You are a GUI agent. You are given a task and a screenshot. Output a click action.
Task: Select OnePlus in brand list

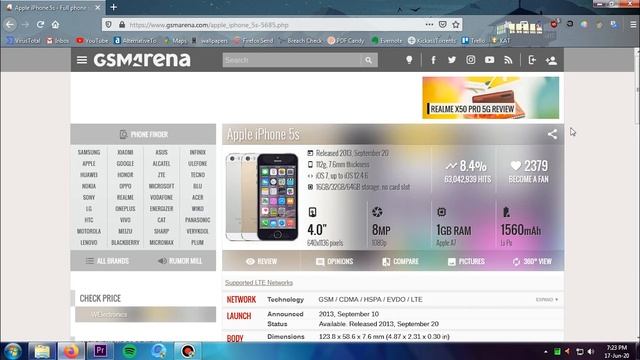[125, 209]
